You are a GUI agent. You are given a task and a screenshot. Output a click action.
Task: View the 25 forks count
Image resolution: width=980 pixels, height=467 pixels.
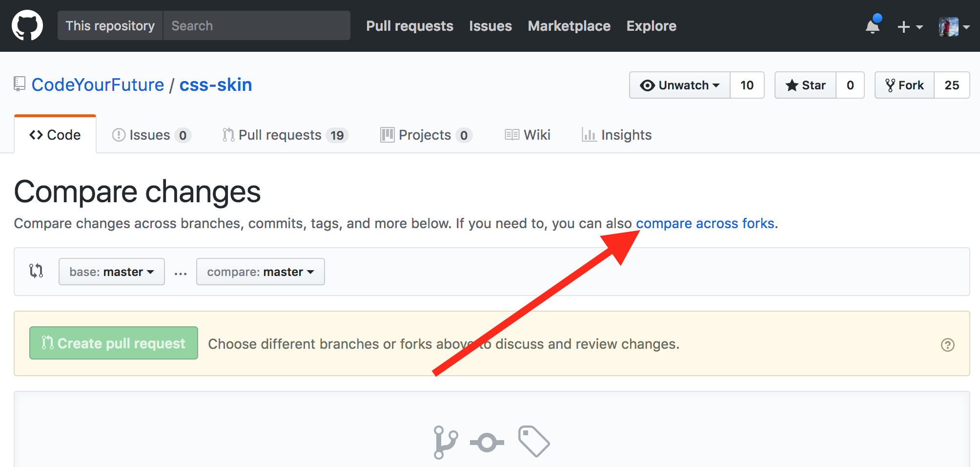click(952, 85)
